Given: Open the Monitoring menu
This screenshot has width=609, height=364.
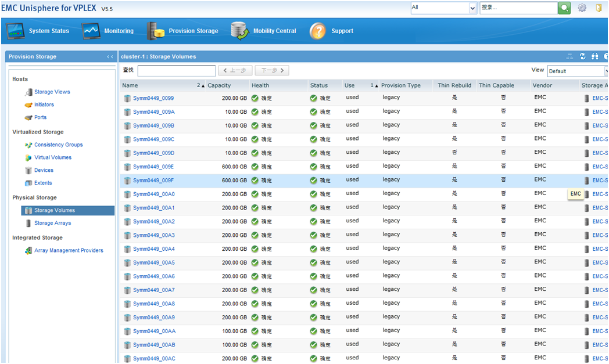Looking at the screenshot, I should [119, 31].
